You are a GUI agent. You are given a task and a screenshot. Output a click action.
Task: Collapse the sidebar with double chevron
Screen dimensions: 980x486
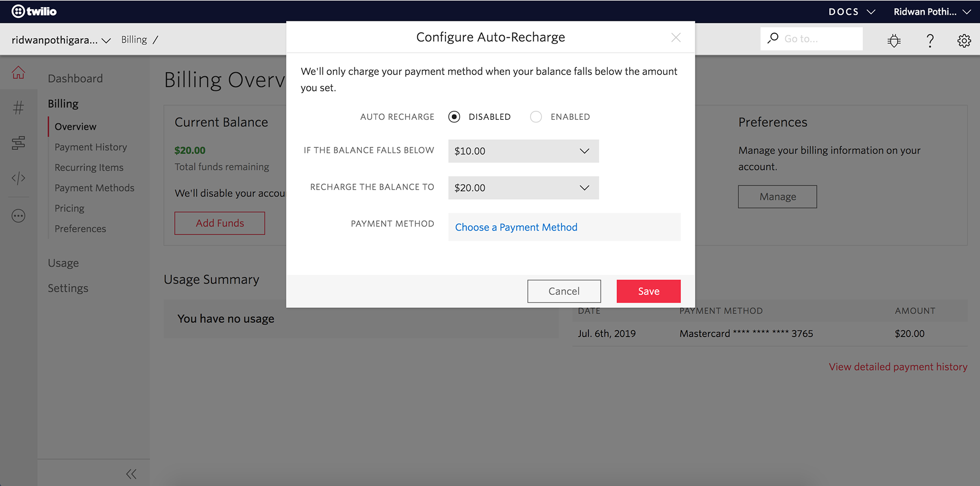coord(131,474)
